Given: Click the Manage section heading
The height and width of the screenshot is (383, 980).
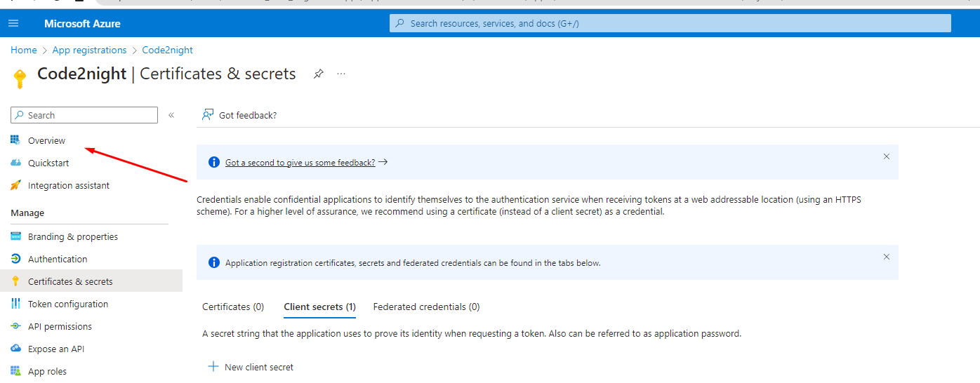Looking at the screenshot, I should coord(27,213).
